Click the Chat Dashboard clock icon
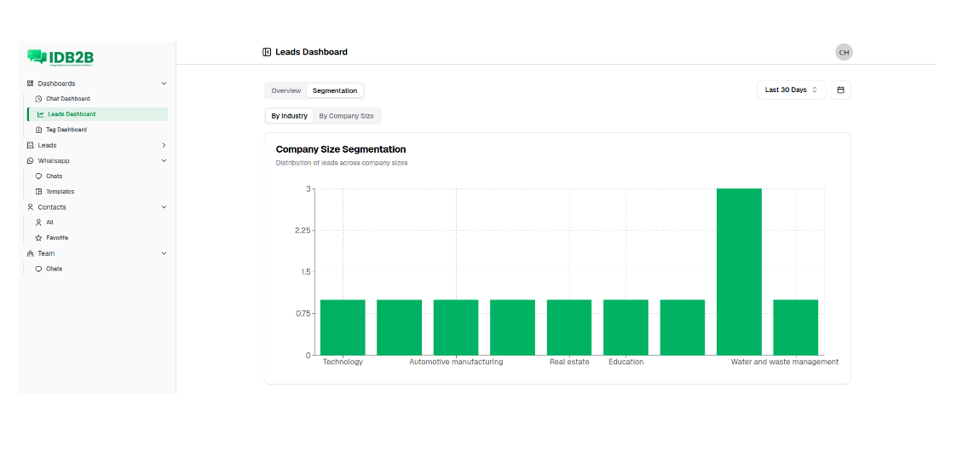Screen dimensions: 980x452 click(x=38, y=99)
